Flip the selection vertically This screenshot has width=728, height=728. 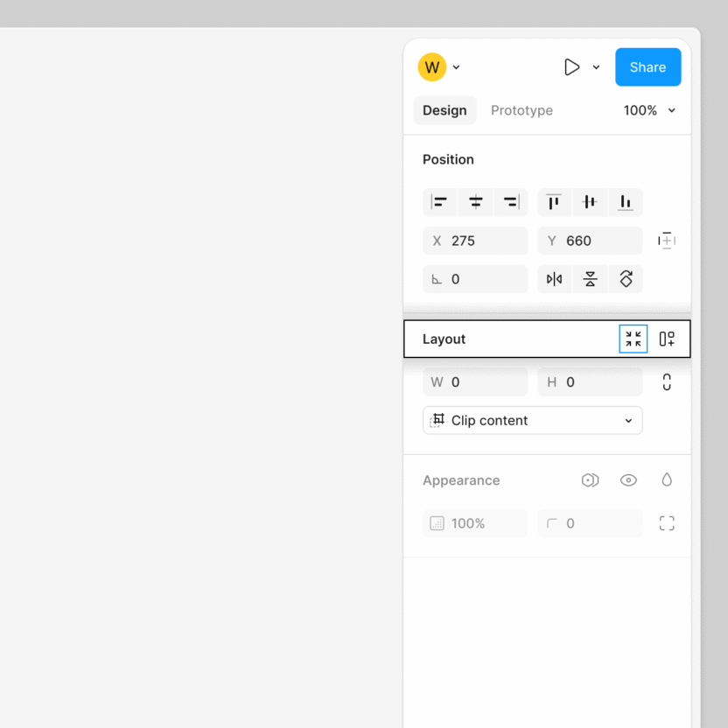tap(590, 278)
